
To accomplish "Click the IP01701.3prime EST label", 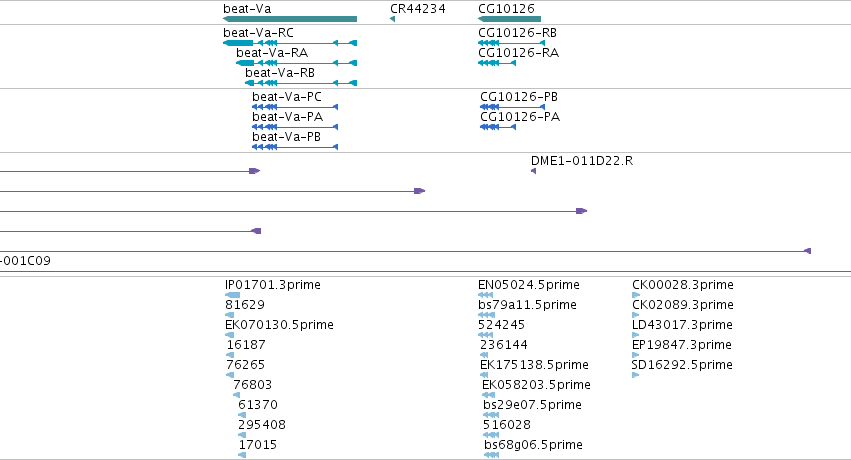I will point(272,285).
